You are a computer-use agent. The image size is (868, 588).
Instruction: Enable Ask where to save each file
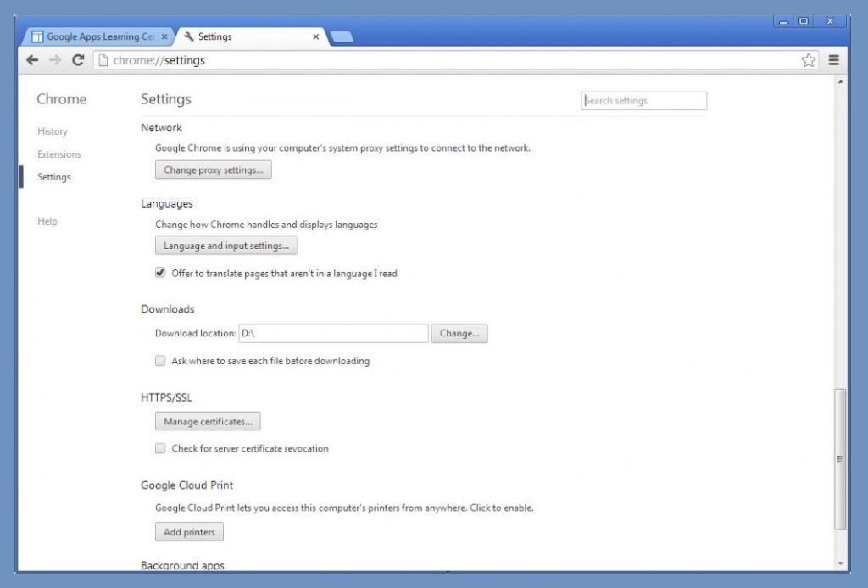coord(160,361)
